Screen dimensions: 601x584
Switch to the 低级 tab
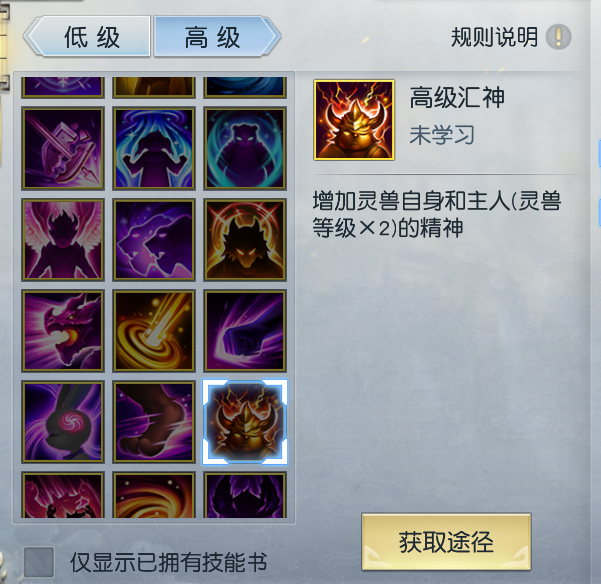[87, 37]
